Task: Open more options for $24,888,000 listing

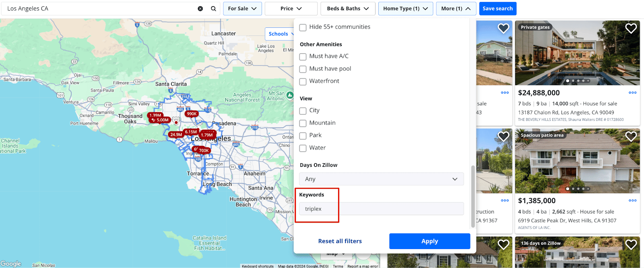Action: pos(632,93)
